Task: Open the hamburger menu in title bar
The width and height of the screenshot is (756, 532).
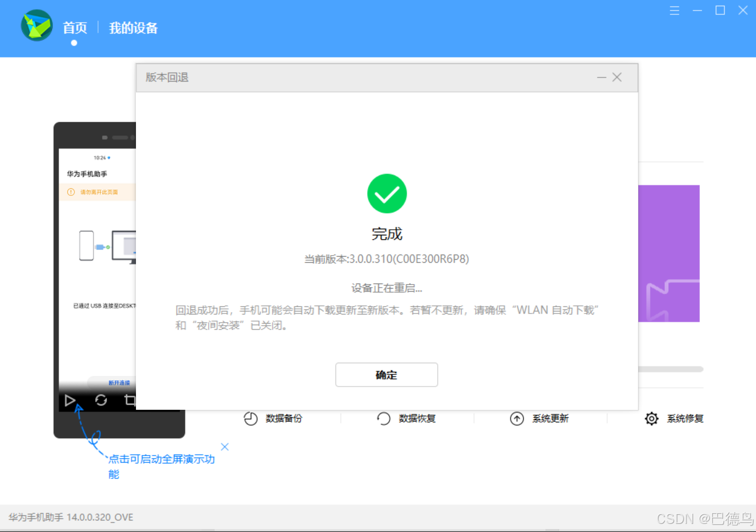Action: [x=674, y=11]
